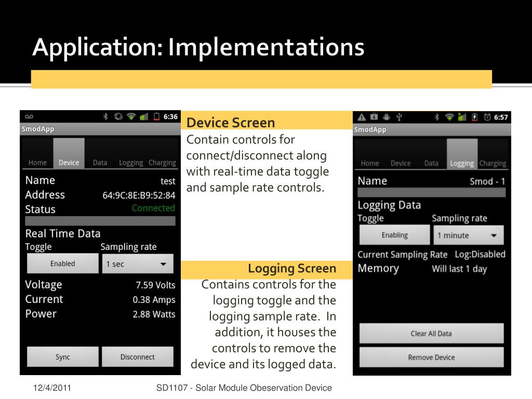532x399 pixels.
Task: Click the Log:Disabled status text
Action: [480, 254]
